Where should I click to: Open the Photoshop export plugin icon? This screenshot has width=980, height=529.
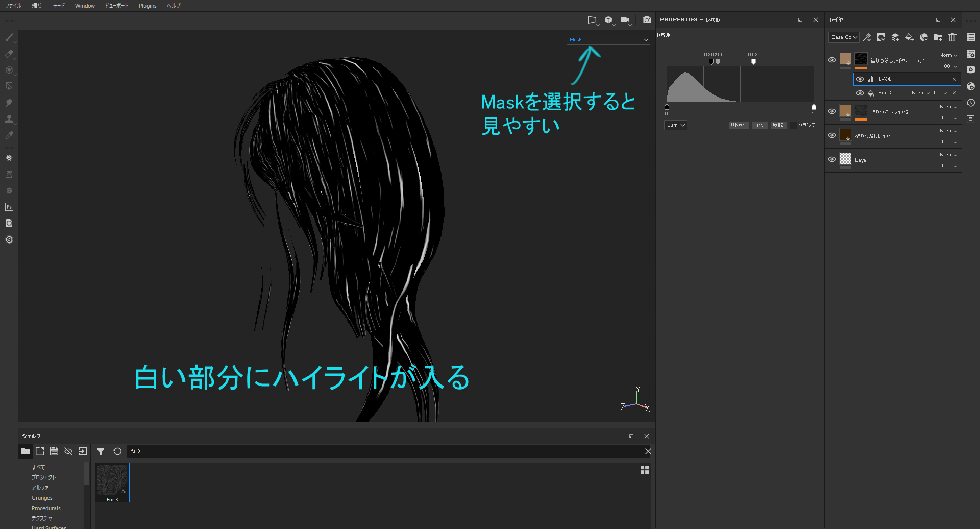pos(9,206)
